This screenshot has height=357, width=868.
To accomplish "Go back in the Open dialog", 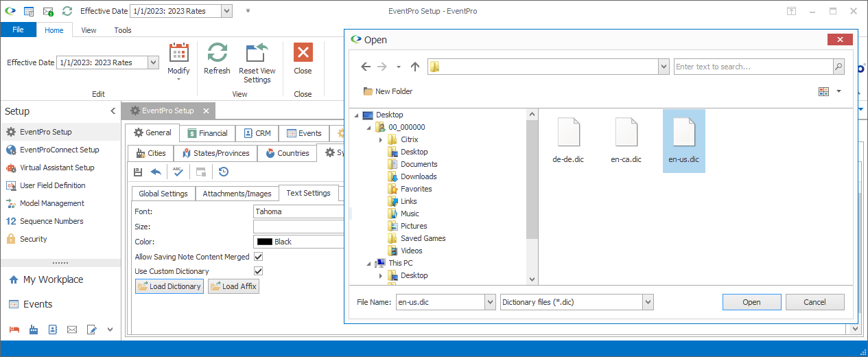I will point(366,67).
